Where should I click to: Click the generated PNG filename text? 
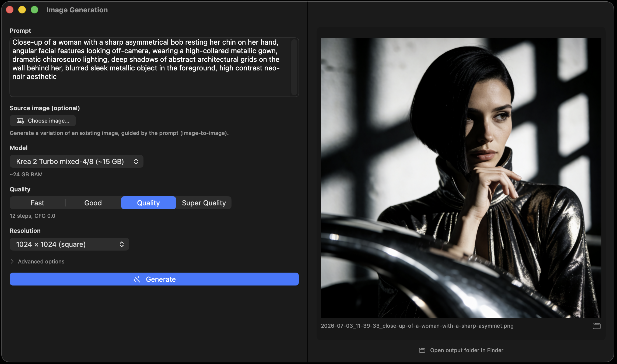[x=417, y=326]
